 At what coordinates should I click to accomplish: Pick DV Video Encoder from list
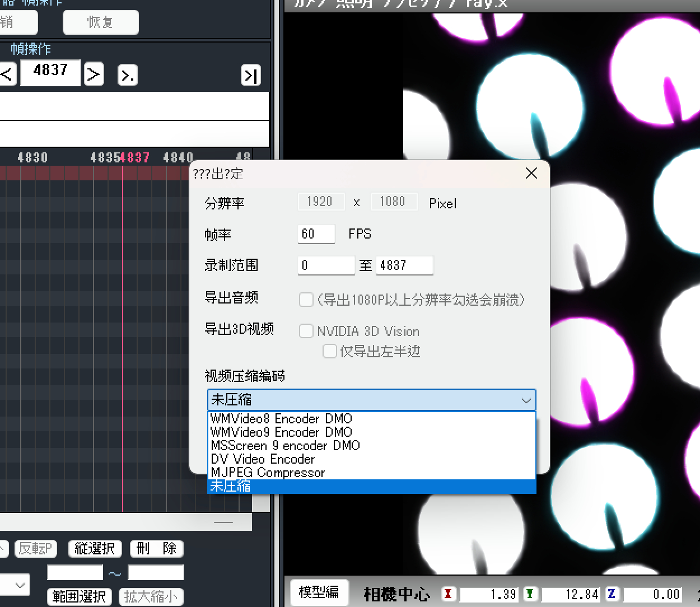tap(263, 459)
